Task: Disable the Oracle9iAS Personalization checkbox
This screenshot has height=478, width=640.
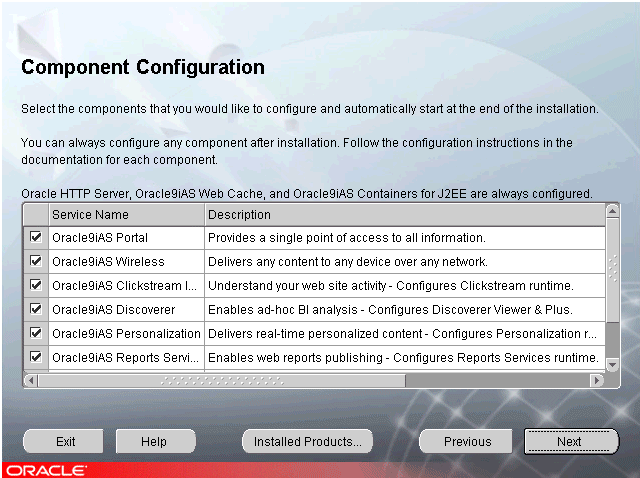Action: tap(36, 333)
